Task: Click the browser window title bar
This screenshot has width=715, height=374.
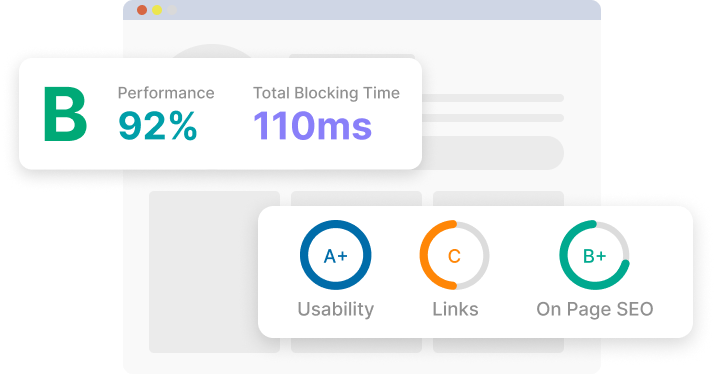Action: (x=362, y=10)
